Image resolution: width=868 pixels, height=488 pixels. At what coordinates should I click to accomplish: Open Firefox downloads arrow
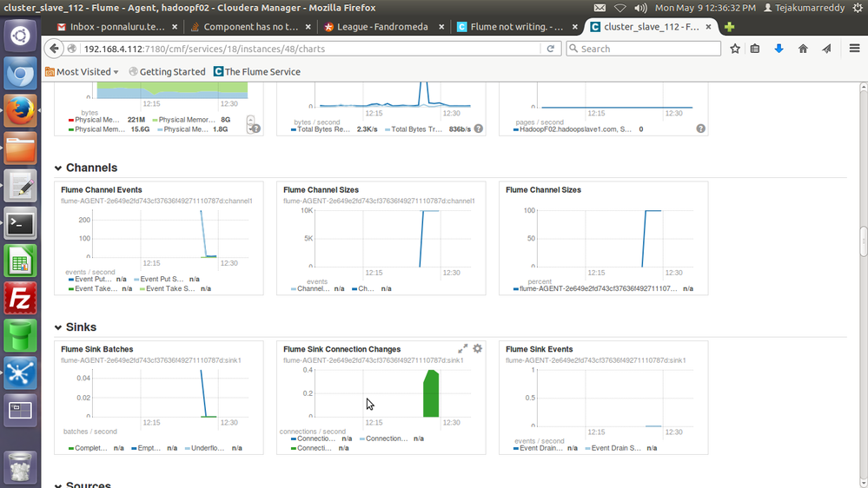coord(779,49)
